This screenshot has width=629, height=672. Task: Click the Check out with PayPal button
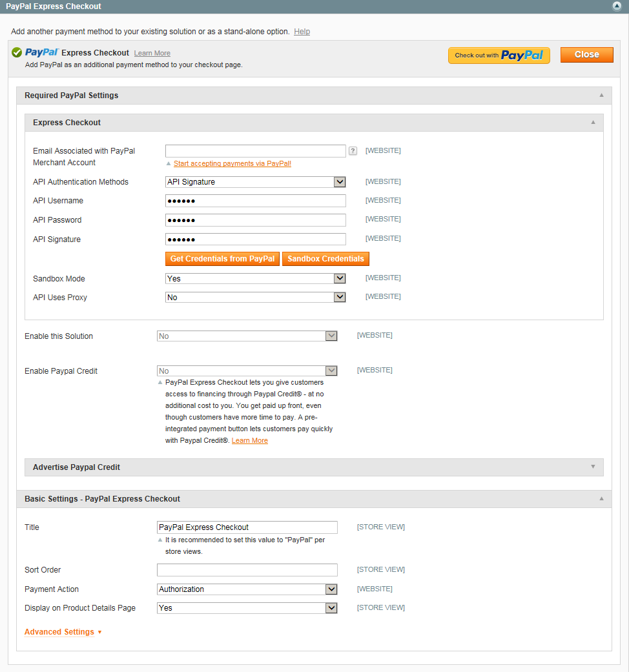point(499,56)
